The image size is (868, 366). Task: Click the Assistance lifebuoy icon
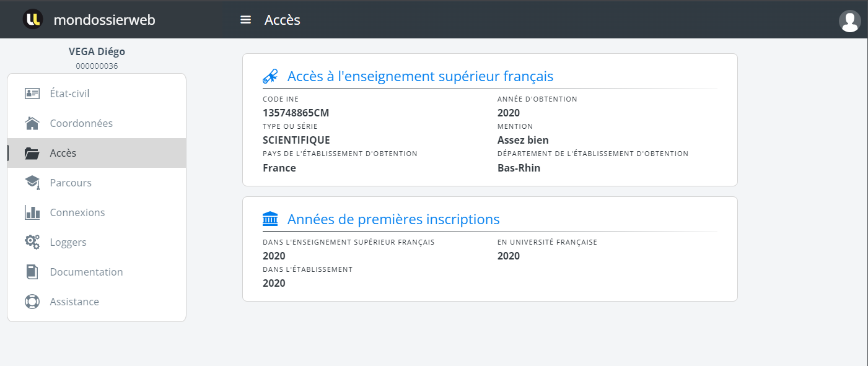(x=32, y=302)
